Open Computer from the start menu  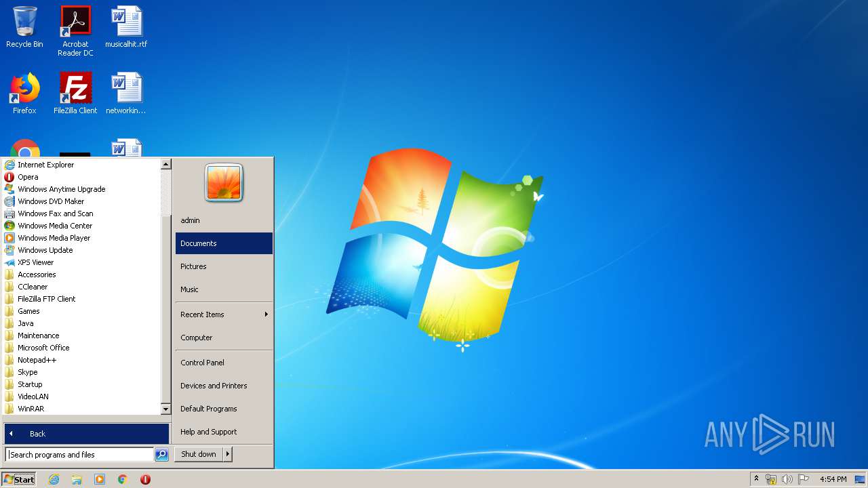pyautogui.click(x=224, y=338)
